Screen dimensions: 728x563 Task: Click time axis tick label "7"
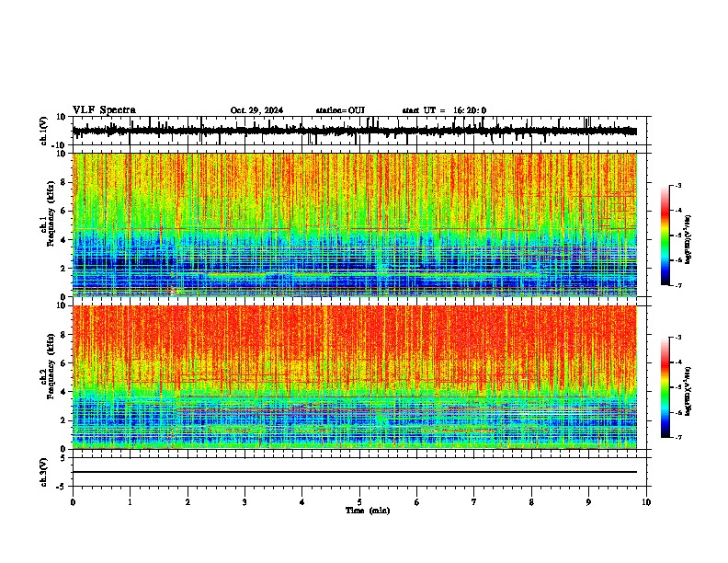tap(474, 502)
